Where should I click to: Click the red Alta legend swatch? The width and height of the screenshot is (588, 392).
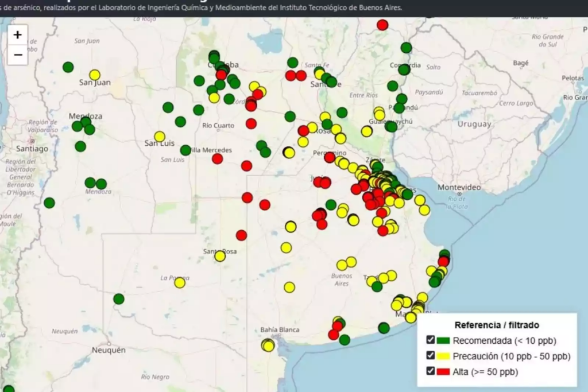point(443,371)
